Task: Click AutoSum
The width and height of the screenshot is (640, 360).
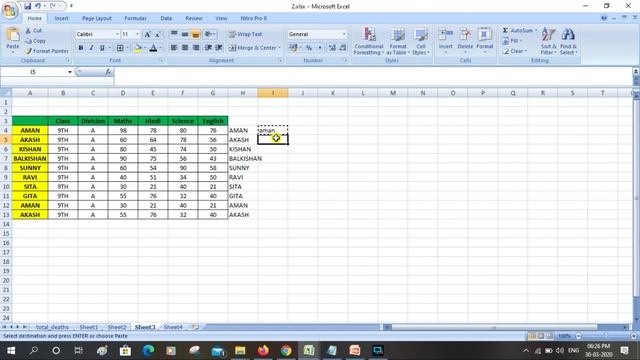Action: tap(517, 31)
